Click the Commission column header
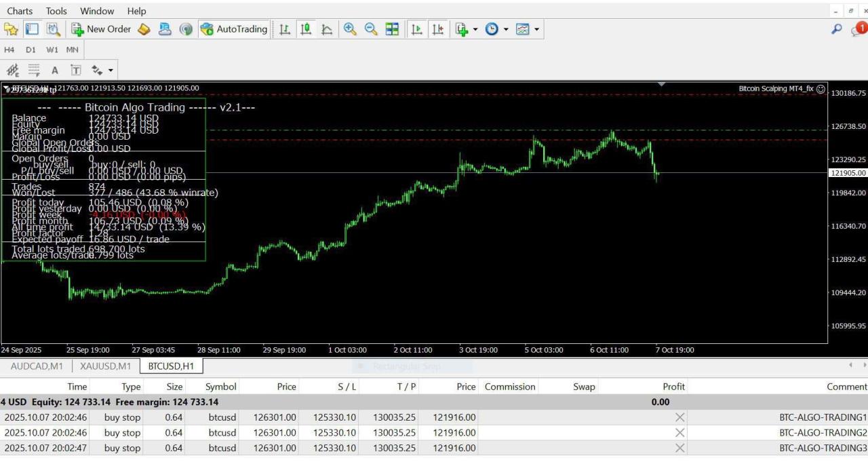 [x=510, y=387]
